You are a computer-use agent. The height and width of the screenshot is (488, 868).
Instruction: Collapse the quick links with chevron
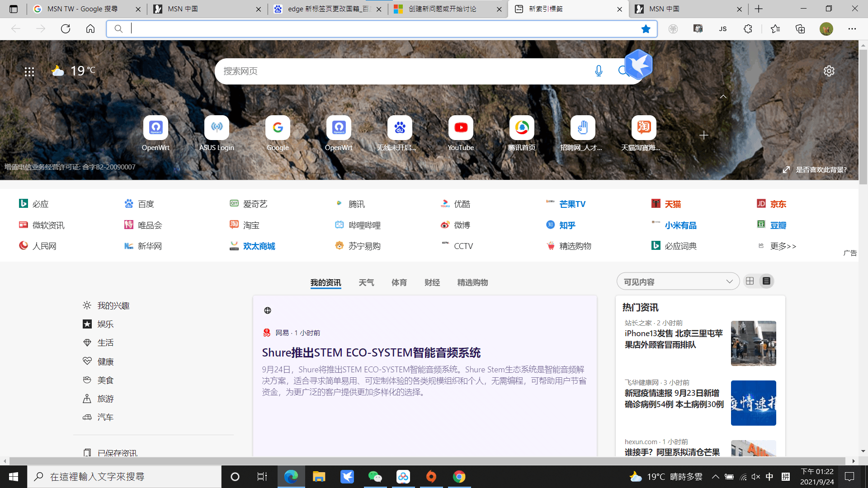(x=723, y=97)
